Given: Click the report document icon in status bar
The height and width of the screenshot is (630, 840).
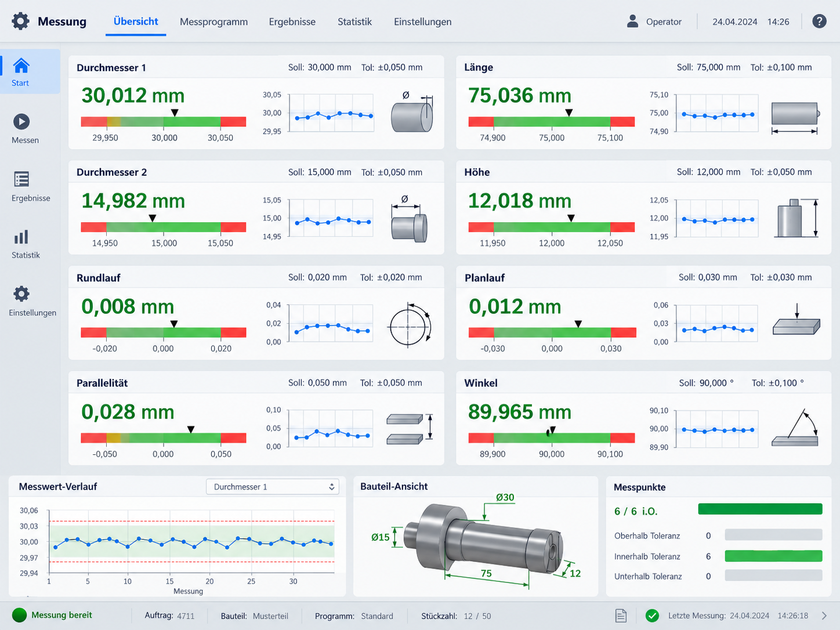Looking at the screenshot, I should (x=621, y=615).
